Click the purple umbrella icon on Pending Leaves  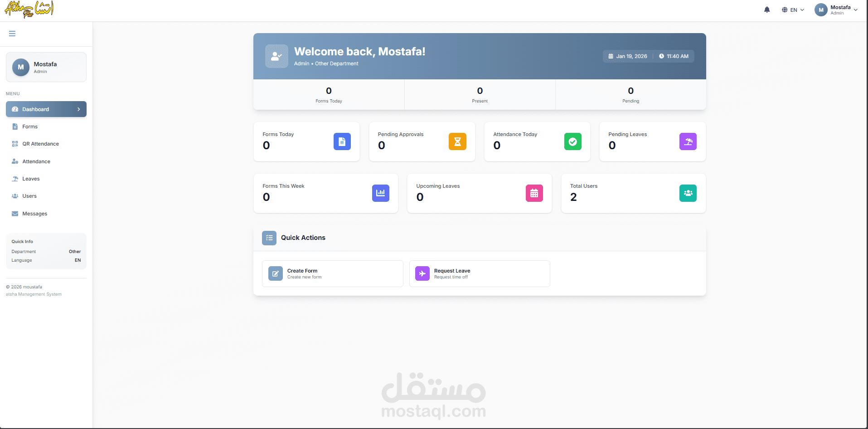coord(688,141)
